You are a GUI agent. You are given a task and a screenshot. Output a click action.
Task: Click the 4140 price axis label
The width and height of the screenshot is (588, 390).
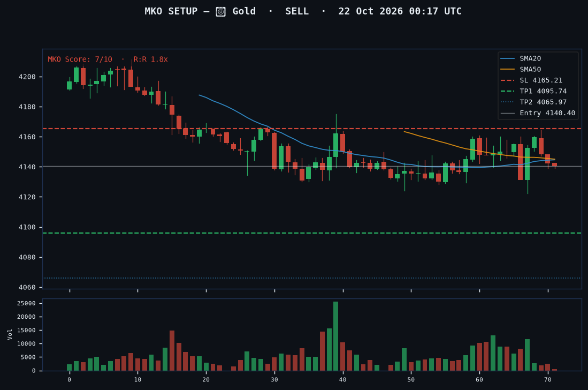[x=27, y=167]
